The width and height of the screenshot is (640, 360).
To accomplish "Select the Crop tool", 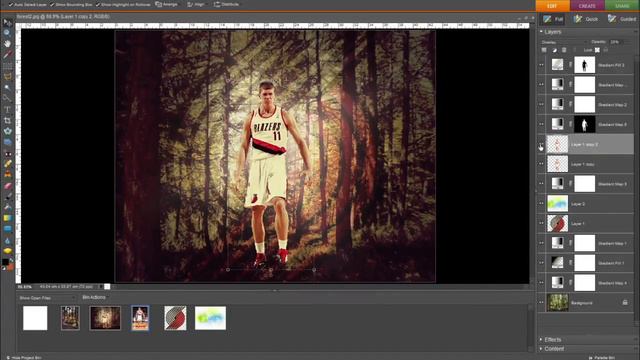I will pyautogui.click(x=7, y=120).
